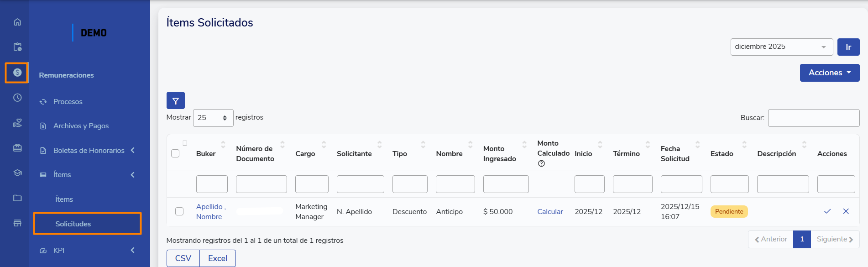Expand Boletas de Honorarios submenu
Screen dimensions: 868x267
coord(89,151)
